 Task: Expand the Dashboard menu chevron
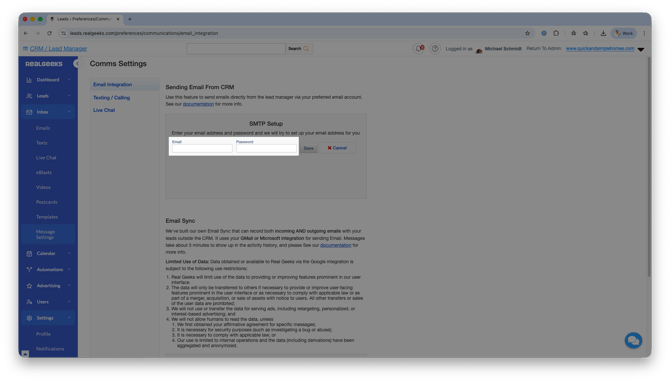click(69, 80)
